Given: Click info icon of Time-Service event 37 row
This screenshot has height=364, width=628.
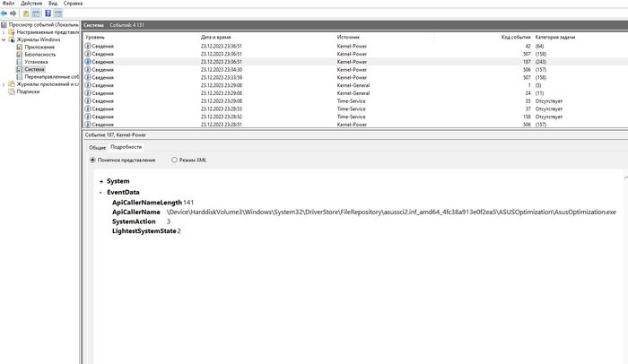Looking at the screenshot, I should pyautogui.click(x=88, y=108).
